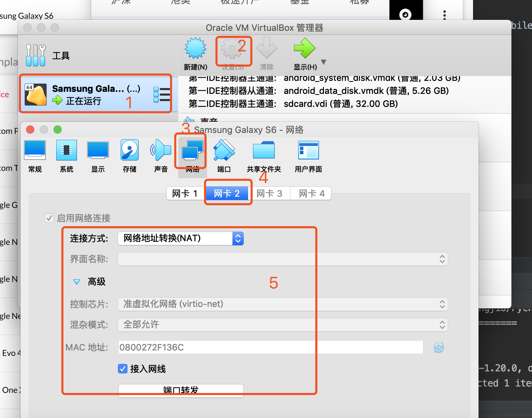532x418 pixels.
Task: Open the 控制芯片 virtio-net dropdown
Action: [x=283, y=304]
